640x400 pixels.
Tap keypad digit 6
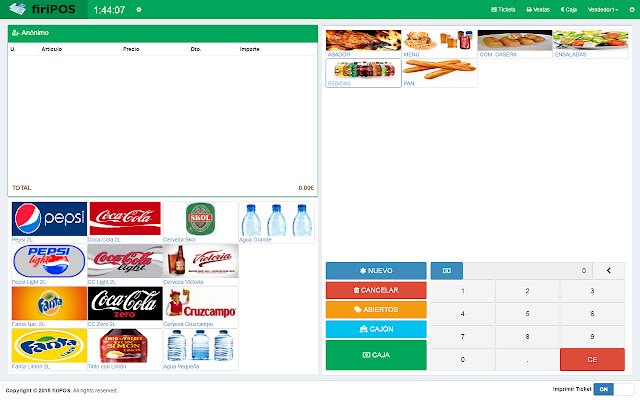coord(592,314)
